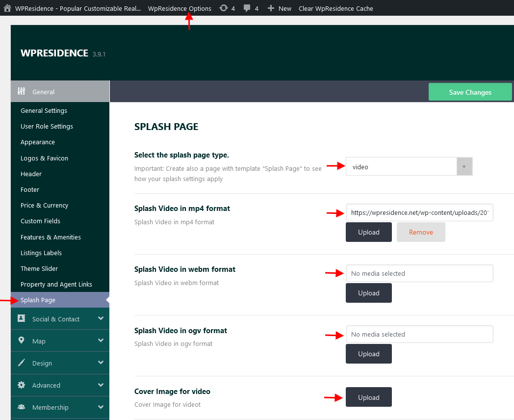Click the Design brush icon
514x420 pixels.
(x=21, y=363)
